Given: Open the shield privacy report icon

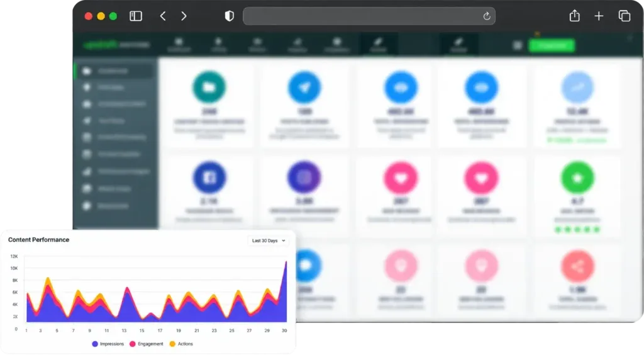Looking at the screenshot, I should pos(229,16).
